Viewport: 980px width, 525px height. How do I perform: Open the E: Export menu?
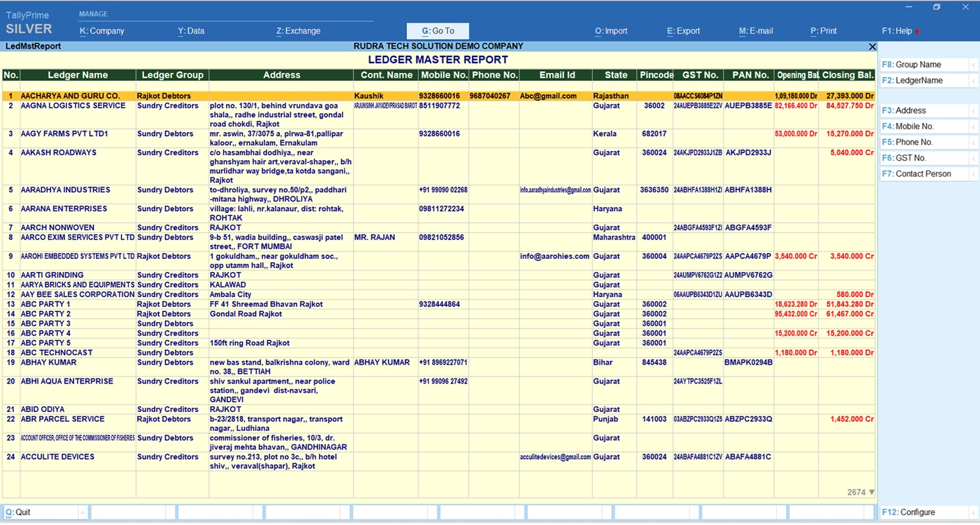coord(684,31)
